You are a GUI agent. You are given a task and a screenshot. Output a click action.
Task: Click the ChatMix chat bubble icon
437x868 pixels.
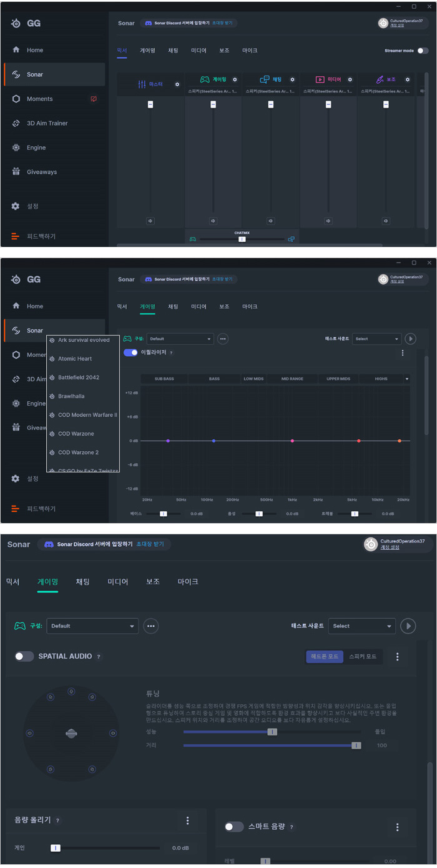point(291,239)
